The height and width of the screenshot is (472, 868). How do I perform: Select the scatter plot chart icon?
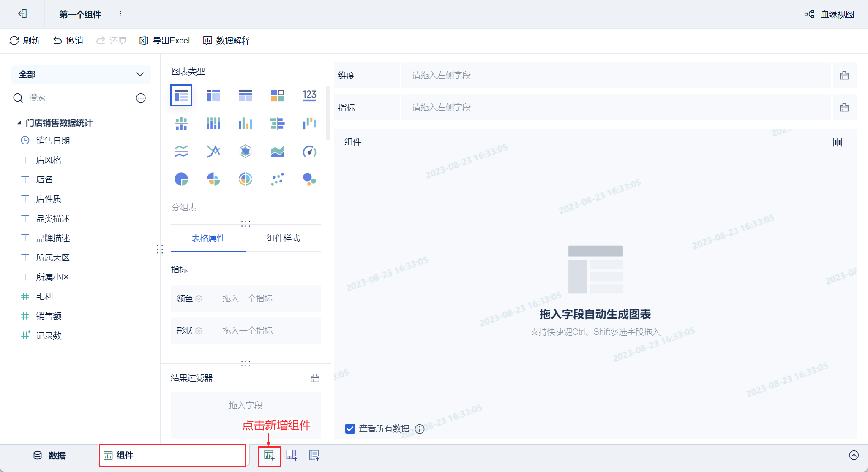(x=277, y=179)
